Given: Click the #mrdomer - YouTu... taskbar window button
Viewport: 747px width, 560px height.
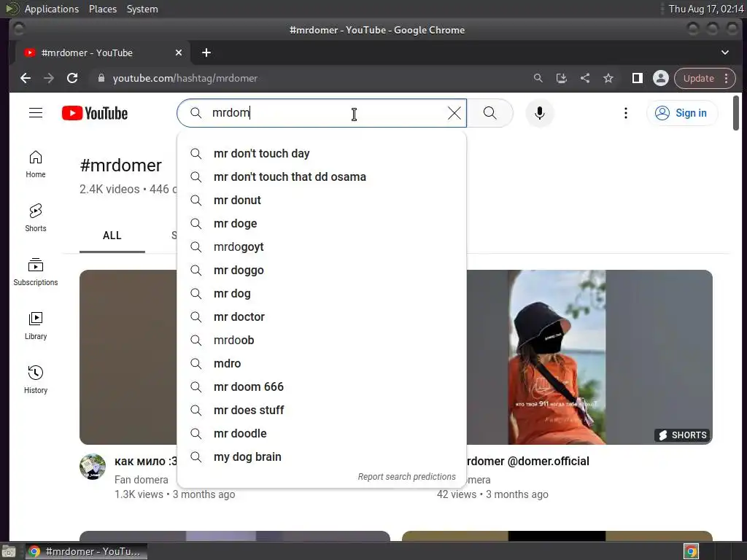Looking at the screenshot, I should coord(86,551).
